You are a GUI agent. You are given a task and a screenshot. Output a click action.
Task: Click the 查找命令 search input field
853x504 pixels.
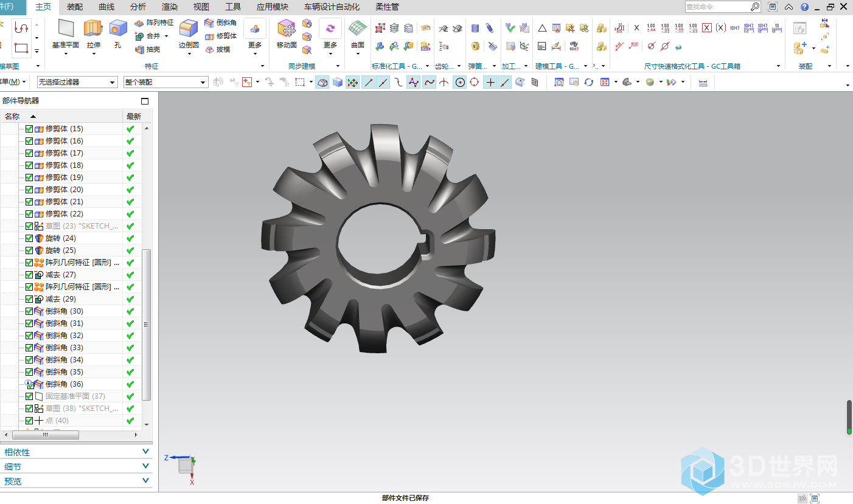[717, 7]
